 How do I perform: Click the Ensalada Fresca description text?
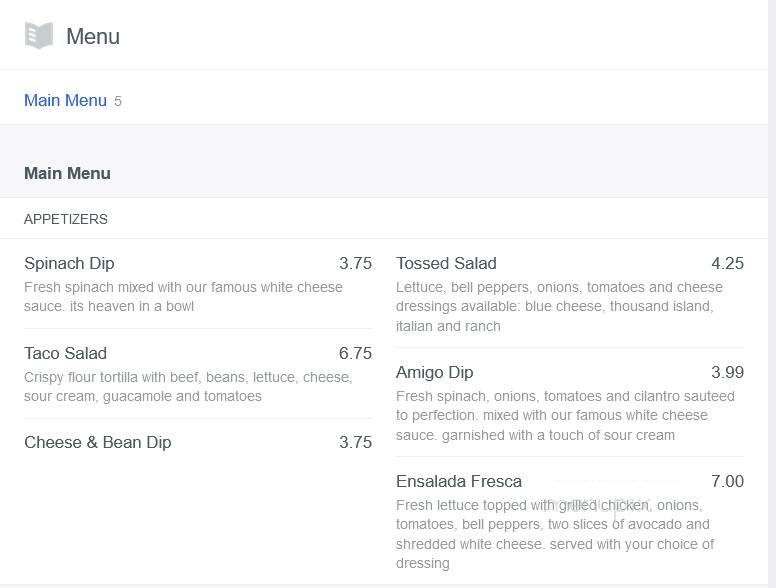pyautogui.click(x=555, y=534)
